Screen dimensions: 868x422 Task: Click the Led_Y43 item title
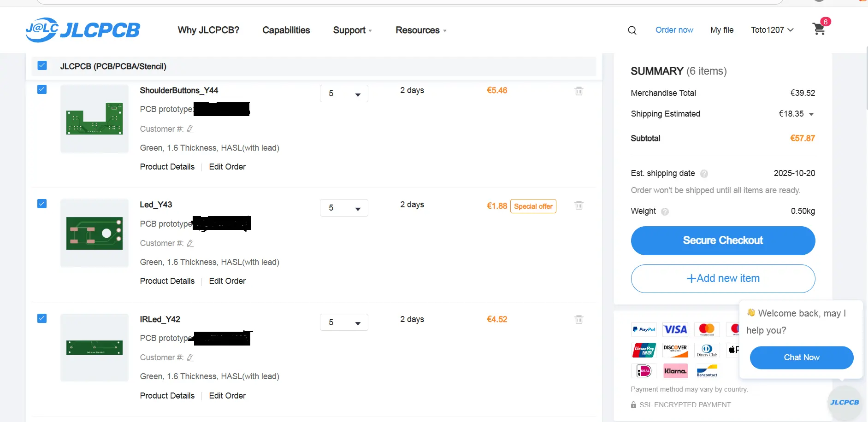click(x=156, y=205)
